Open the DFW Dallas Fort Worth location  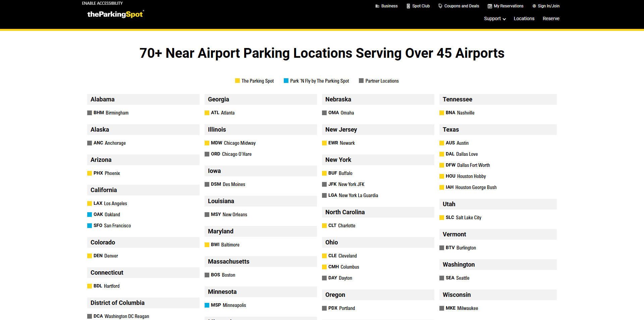[x=468, y=165]
